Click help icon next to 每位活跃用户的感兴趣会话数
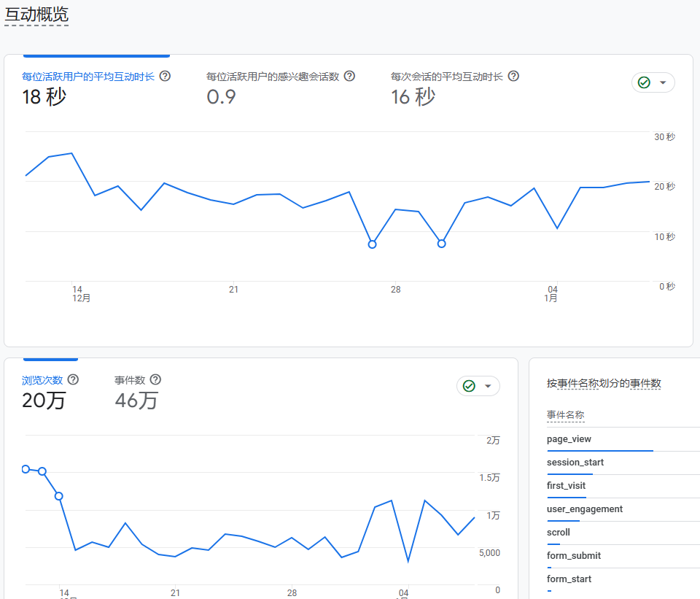This screenshot has width=700, height=599. (x=349, y=76)
